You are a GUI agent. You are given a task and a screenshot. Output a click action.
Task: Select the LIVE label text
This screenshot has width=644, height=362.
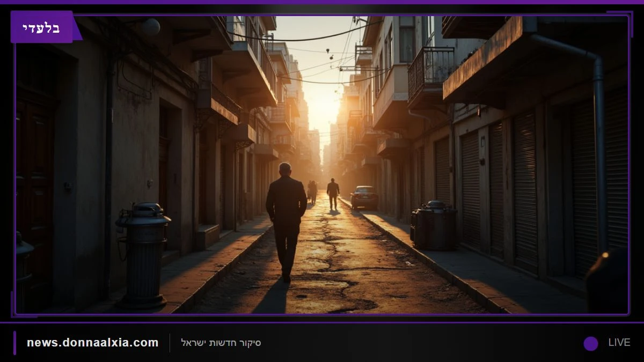(619, 342)
